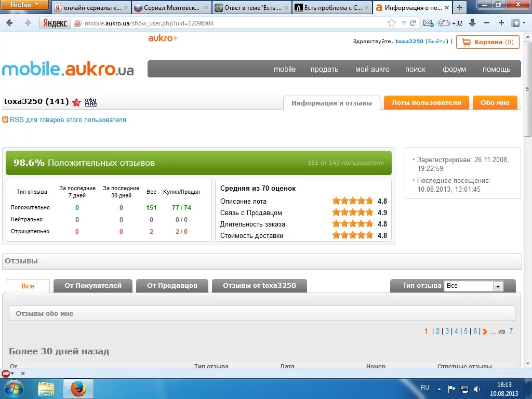
Task: Go to reviews page 7
Action: (511, 331)
